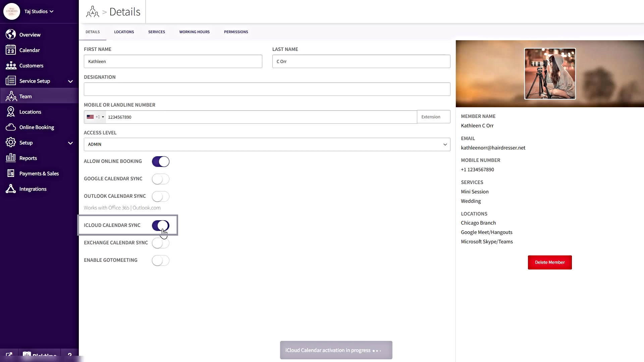Disable Allow Online Booking toggle
This screenshot has height=362, width=644.
coord(160,162)
